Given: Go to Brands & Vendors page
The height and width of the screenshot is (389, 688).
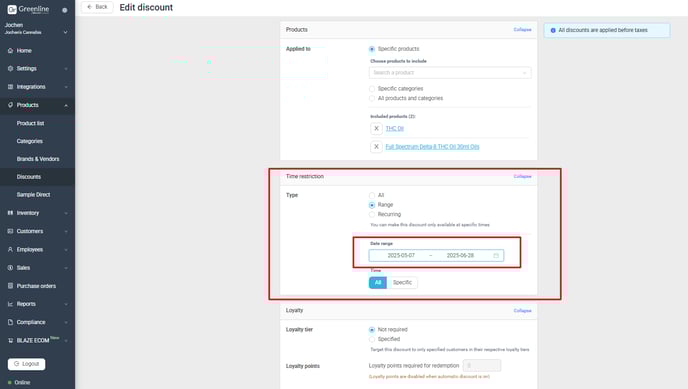Looking at the screenshot, I should click(38, 159).
